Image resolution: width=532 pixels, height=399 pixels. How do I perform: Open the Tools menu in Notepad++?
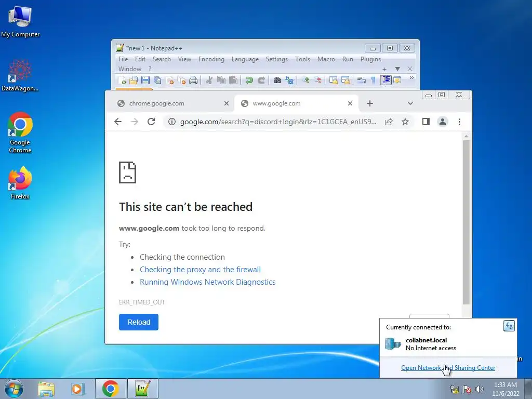[303, 59]
